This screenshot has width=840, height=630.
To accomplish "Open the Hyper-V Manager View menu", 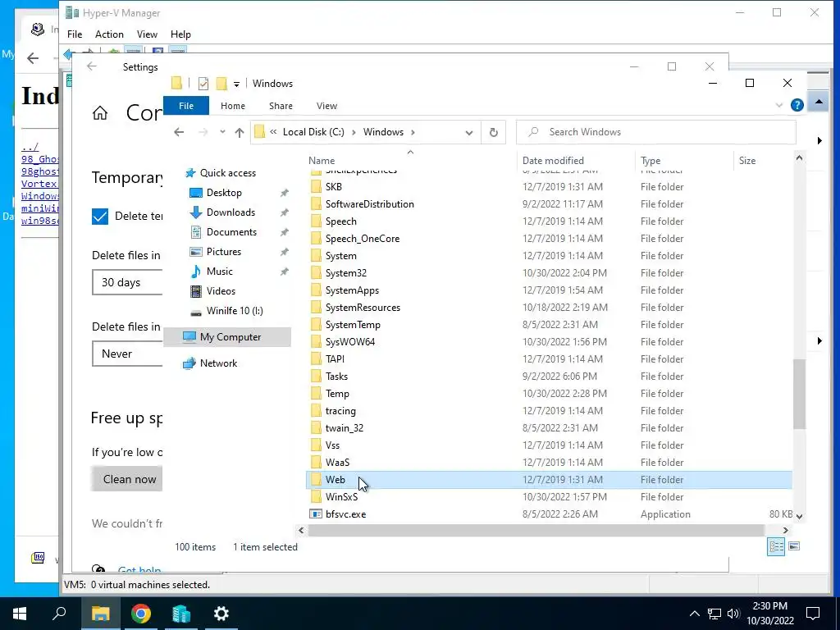I will coord(147,34).
